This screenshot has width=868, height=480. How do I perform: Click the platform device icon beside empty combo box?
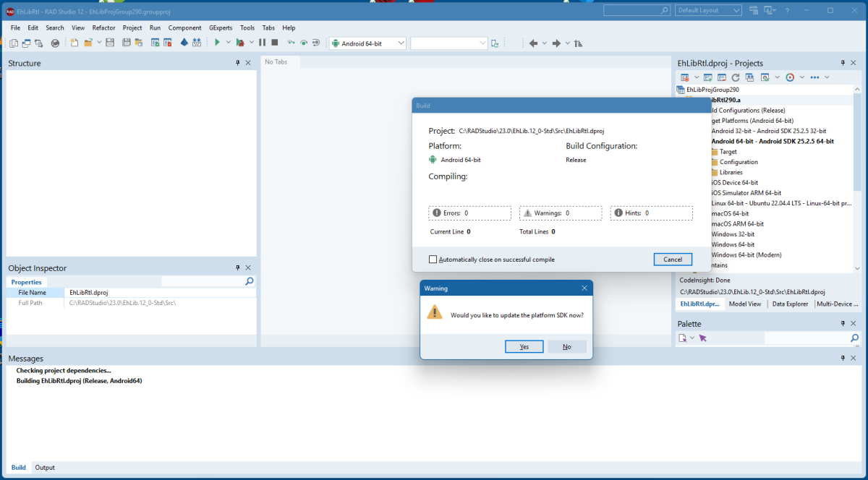495,43
